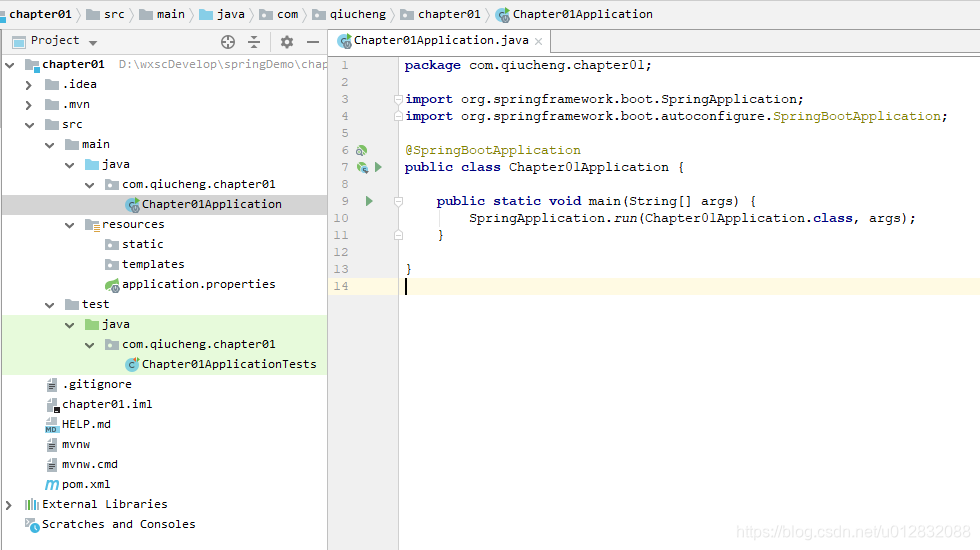Screen dimensions: 980x550
Task: Click the Spring bean gutter icon on line 6
Action: pyautogui.click(x=361, y=151)
